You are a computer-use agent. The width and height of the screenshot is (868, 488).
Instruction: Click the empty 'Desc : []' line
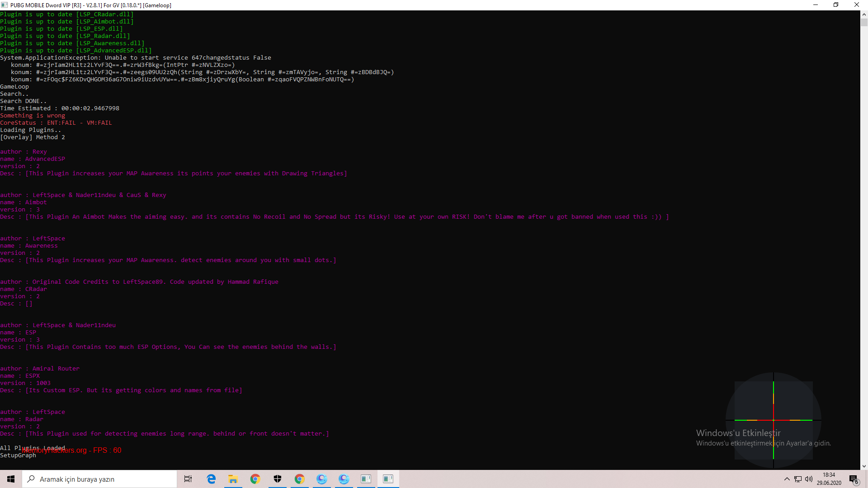[16, 304]
